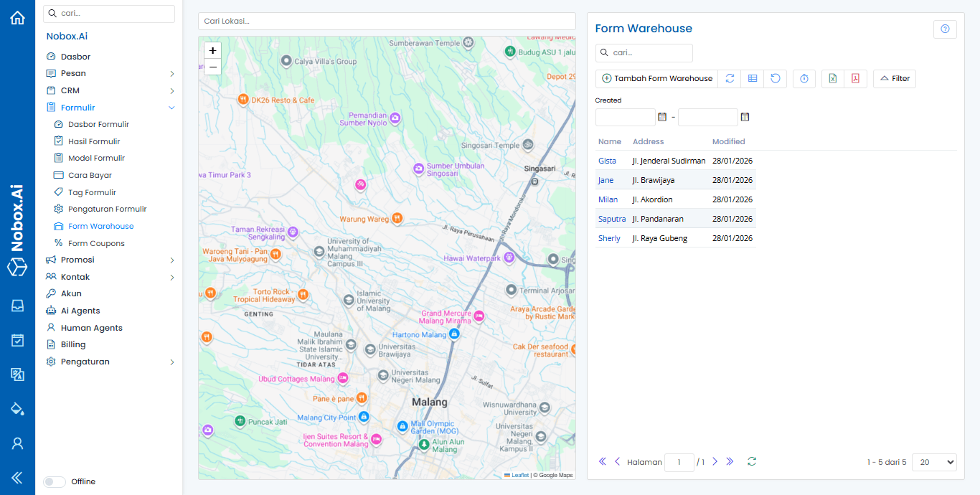Screen dimensions: 980x495
Task: Open the stopwatch/timer icon in toolbar
Action: pos(804,78)
